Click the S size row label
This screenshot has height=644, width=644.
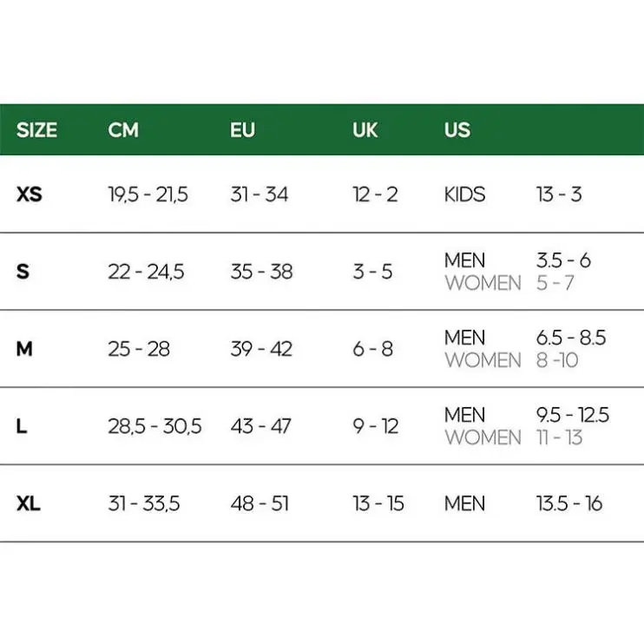pyautogui.click(x=23, y=272)
